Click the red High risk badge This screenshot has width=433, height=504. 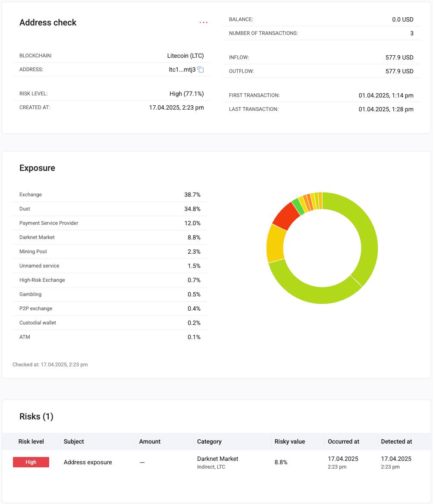pyautogui.click(x=31, y=462)
